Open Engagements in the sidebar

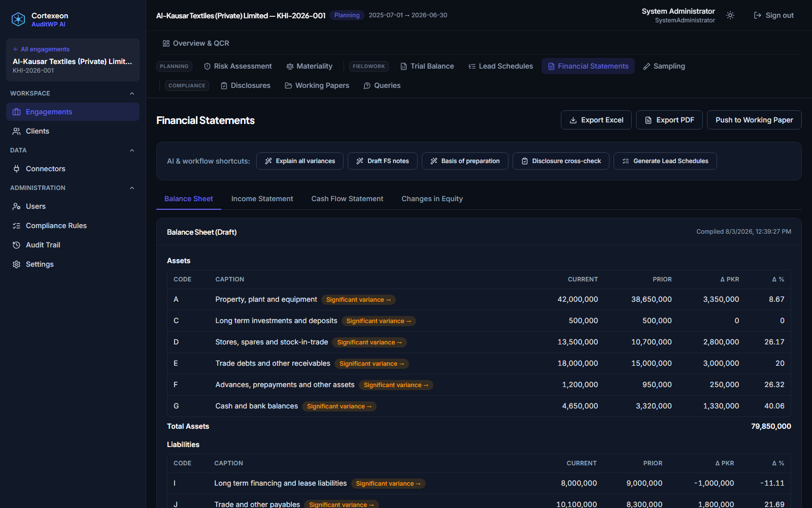[73, 112]
